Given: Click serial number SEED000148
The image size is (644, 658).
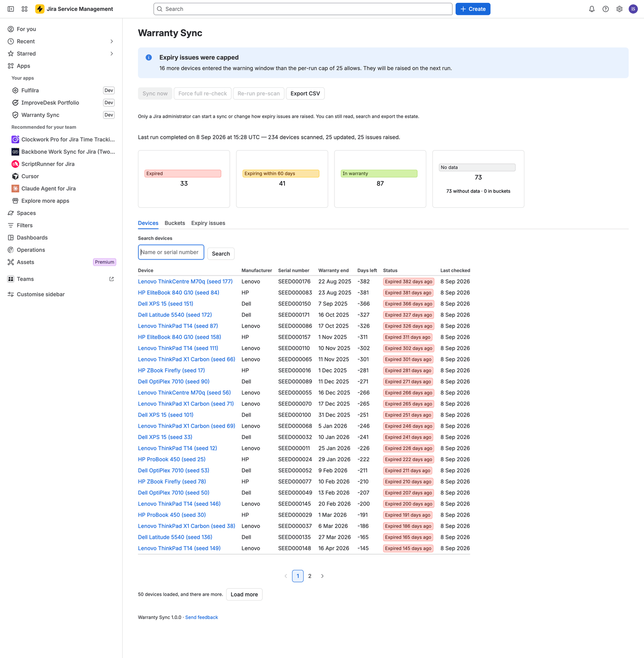Looking at the screenshot, I should click(295, 548).
